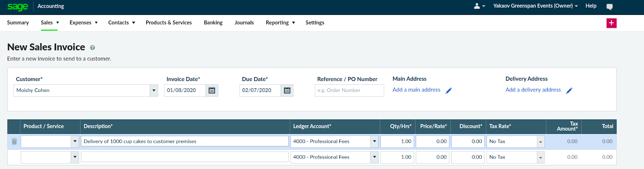644x169 pixels.
Task: Expand first row Tax Rate dropdown
Action: tap(541, 142)
